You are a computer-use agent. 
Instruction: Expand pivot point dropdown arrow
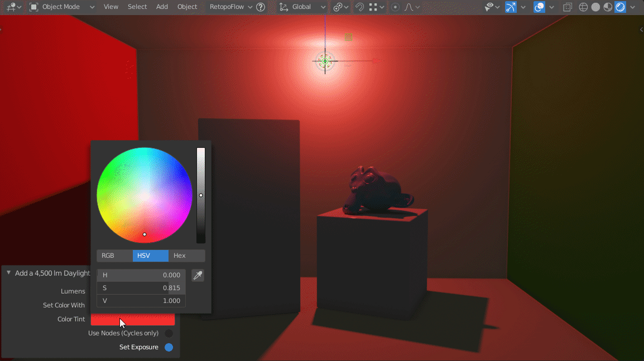(x=346, y=7)
